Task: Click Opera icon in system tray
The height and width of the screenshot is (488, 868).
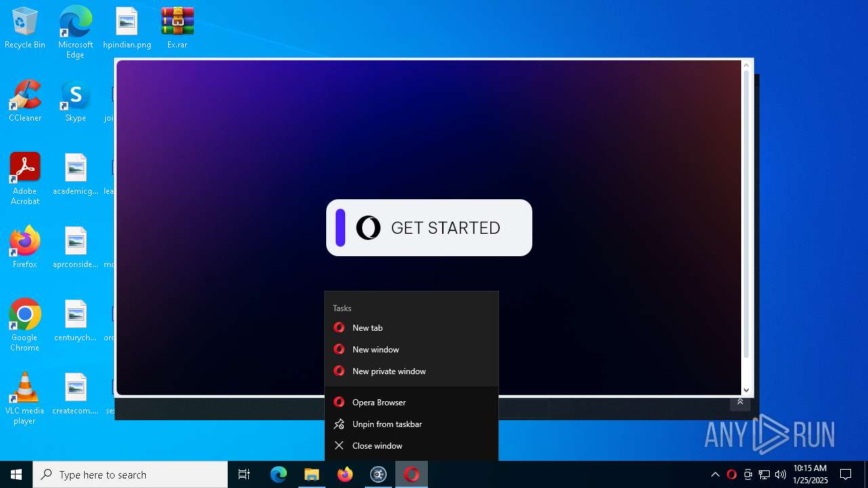Action: click(732, 474)
